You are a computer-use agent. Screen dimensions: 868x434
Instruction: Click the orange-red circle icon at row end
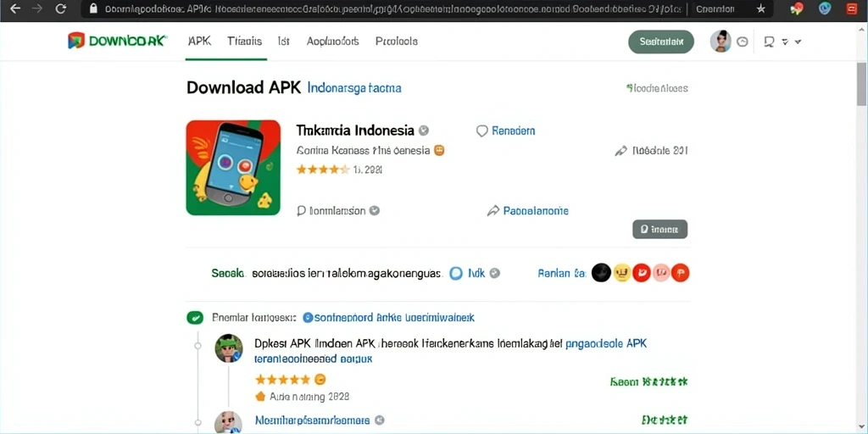681,272
